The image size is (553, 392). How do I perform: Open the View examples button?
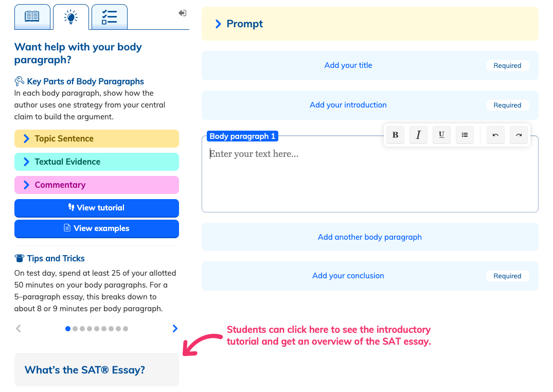click(97, 228)
